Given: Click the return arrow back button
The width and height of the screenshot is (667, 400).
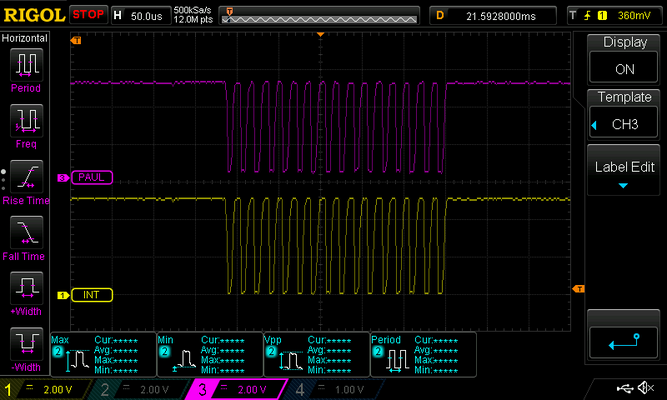Looking at the screenshot, I should point(624,341).
